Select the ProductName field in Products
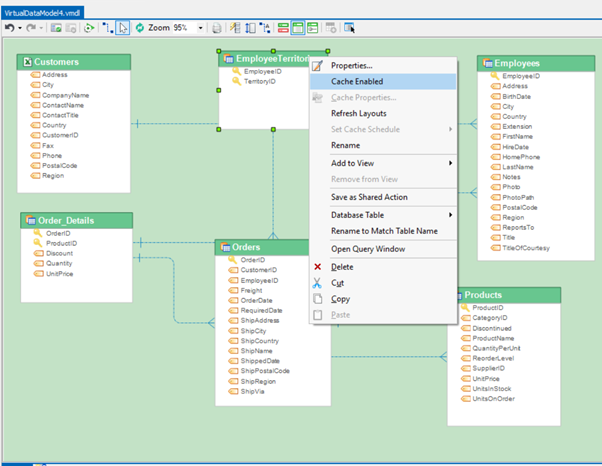The height and width of the screenshot is (466, 602). [494, 339]
